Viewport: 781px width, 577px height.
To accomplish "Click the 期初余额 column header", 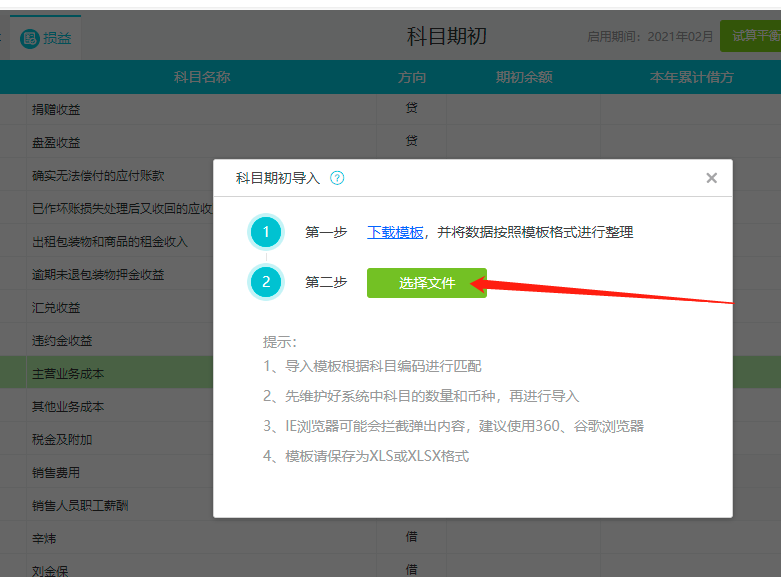I will pos(524,77).
